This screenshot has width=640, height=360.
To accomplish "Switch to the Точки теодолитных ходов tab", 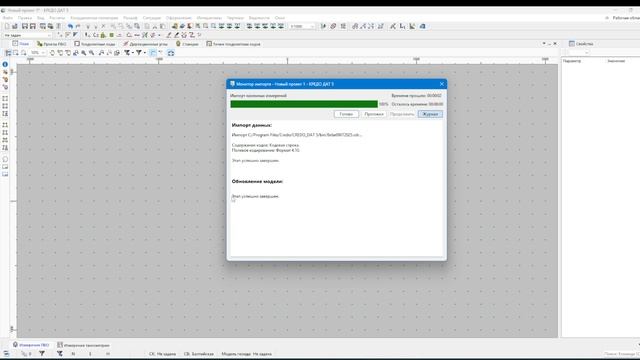I will tap(233, 44).
